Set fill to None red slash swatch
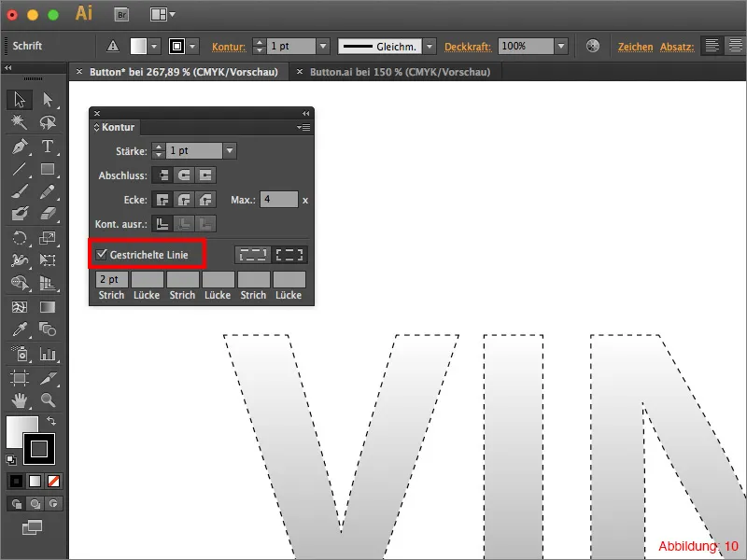Image resolution: width=747 pixels, height=560 pixels. [x=53, y=481]
